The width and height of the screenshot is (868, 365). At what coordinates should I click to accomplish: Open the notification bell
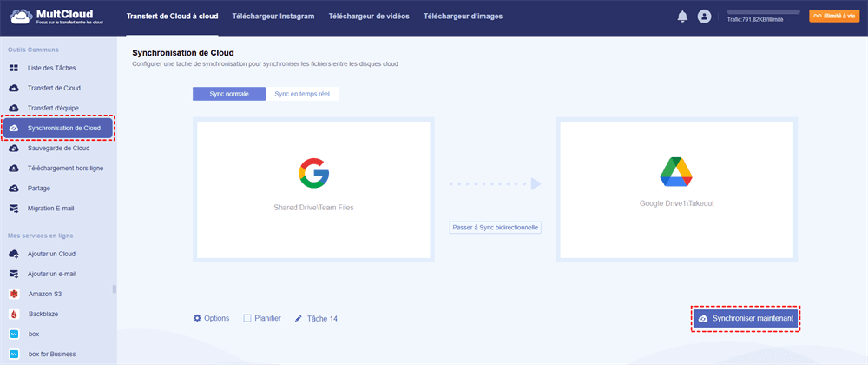tap(682, 17)
